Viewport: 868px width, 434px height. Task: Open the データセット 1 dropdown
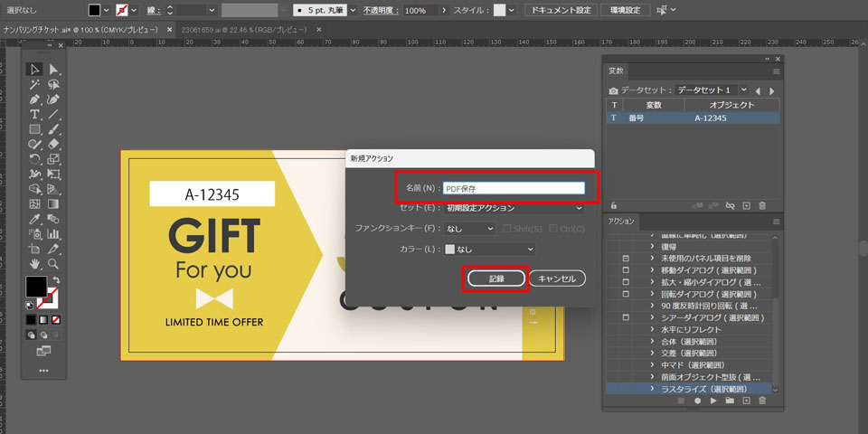click(712, 90)
